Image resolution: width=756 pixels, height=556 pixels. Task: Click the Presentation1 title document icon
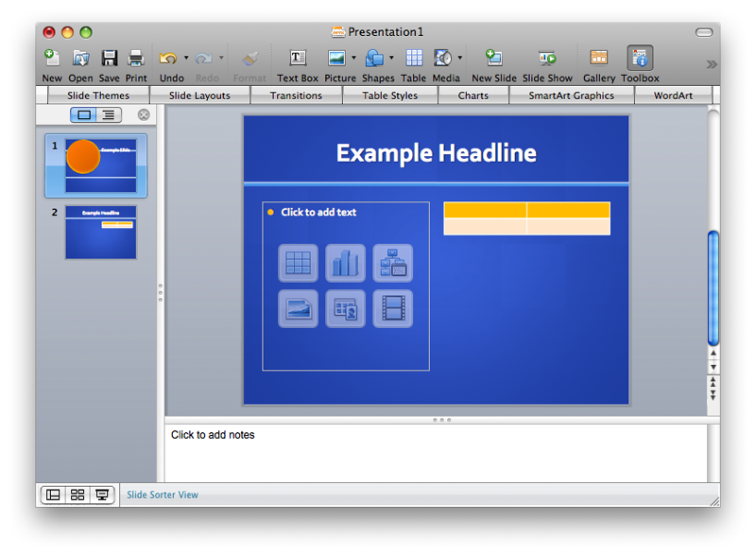338,32
